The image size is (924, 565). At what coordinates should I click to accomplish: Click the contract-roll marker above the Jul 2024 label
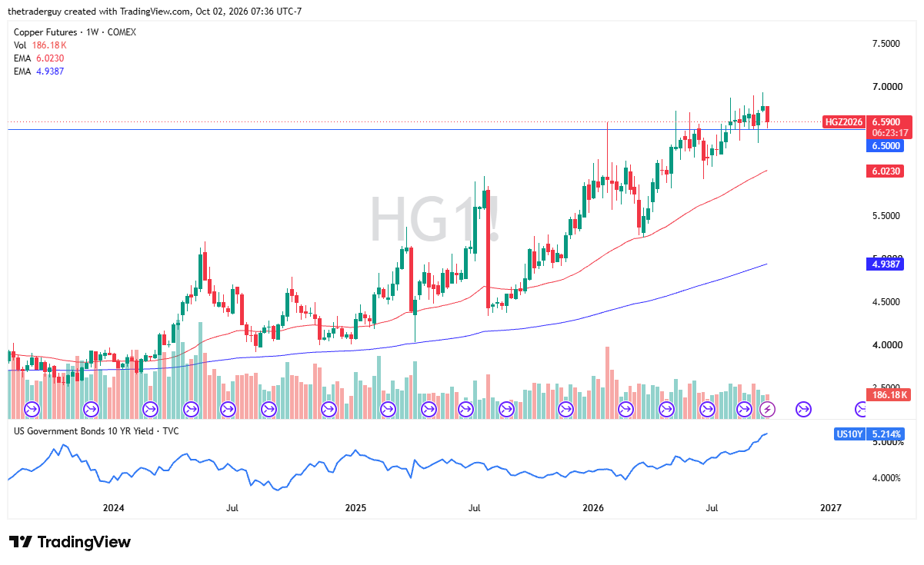point(228,409)
